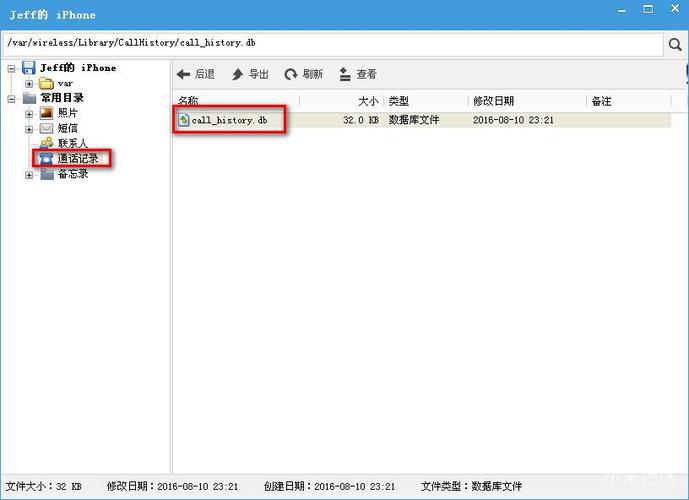
Task: Expand the 短信 tree node
Action: click(29, 129)
